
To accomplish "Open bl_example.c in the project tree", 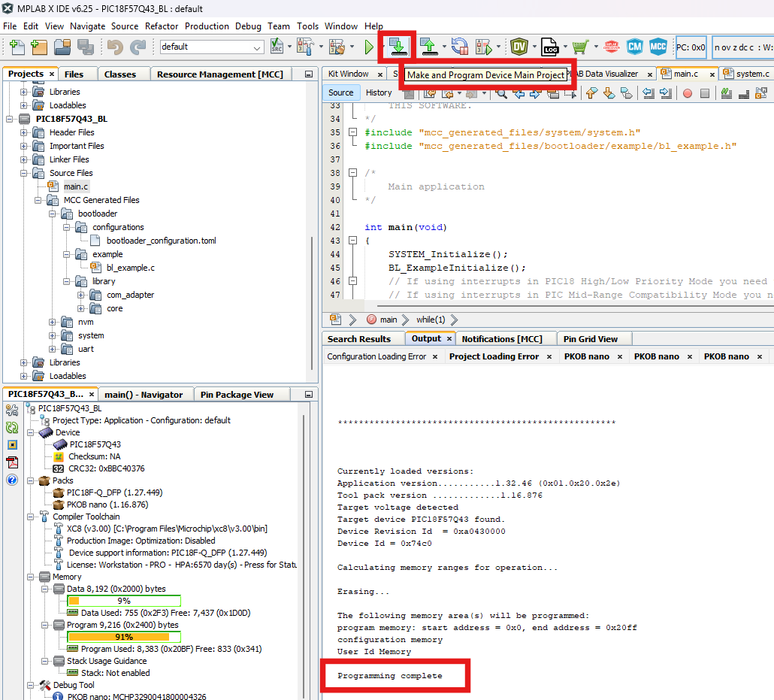I will pyautogui.click(x=130, y=268).
